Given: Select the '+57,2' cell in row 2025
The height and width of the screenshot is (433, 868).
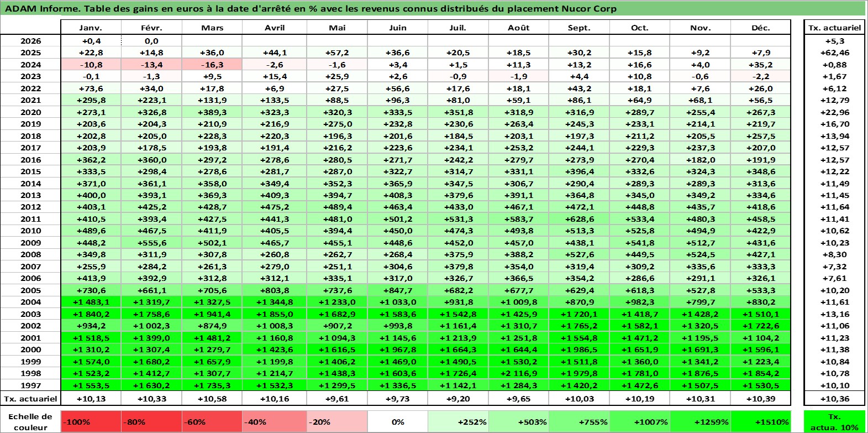Looking at the screenshot, I should click(x=337, y=53).
